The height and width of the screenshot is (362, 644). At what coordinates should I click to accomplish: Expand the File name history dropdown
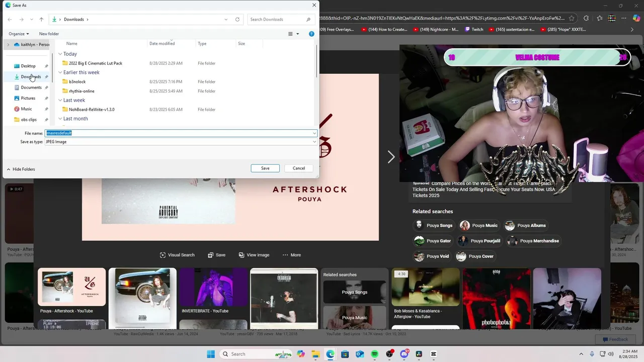[x=314, y=133]
